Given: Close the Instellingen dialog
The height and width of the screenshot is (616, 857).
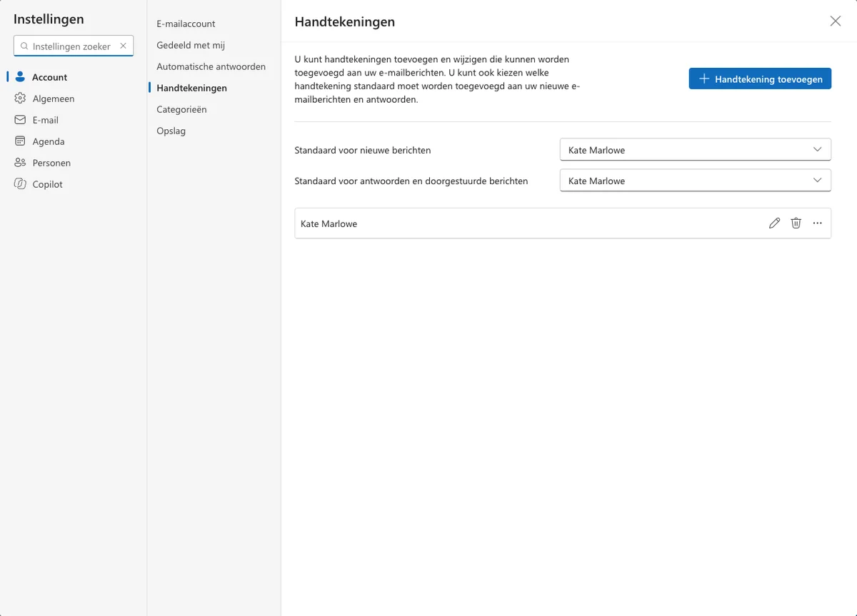Looking at the screenshot, I should click(x=835, y=21).
